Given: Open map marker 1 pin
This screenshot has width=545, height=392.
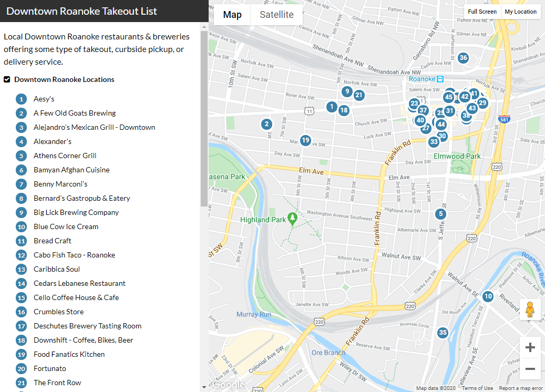Looking at the screenshot, I should pos(332,107).
